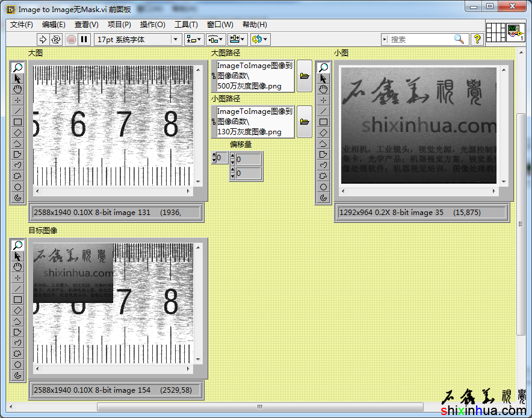Viewport: 532px width, 418px height.
Task: Select the Pan hand tool in the 小图 palette
Action: tap(324, 89)
